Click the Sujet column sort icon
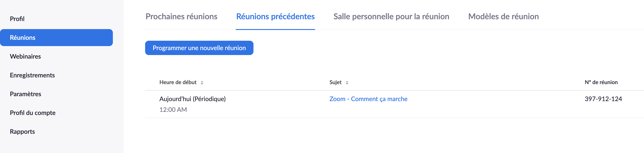The width and height of the screenshot is (644, 153). pos(347,83)
